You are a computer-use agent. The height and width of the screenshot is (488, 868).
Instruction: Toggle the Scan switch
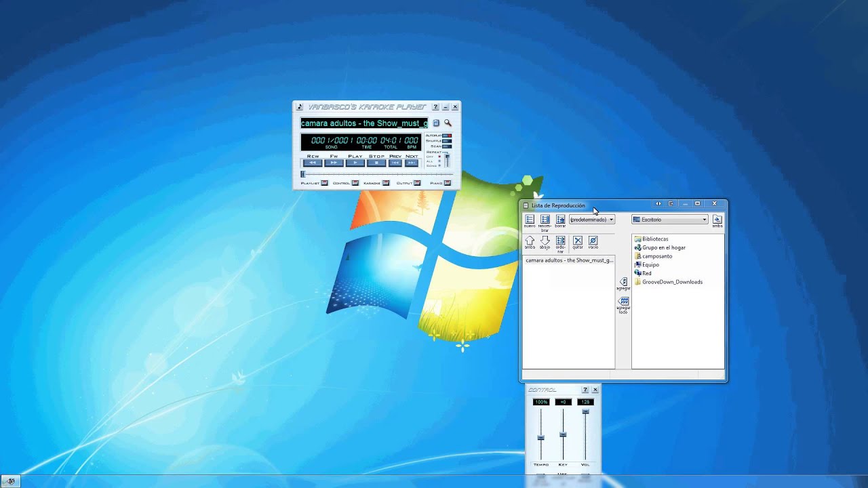click(447, 146)
